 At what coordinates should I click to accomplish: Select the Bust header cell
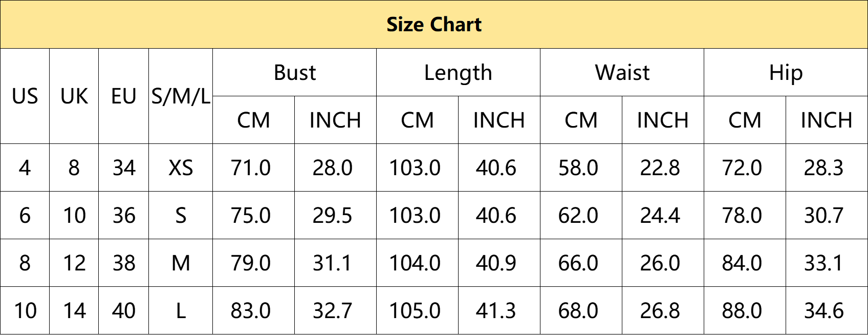pyautogui.click(x=295, y=73)
